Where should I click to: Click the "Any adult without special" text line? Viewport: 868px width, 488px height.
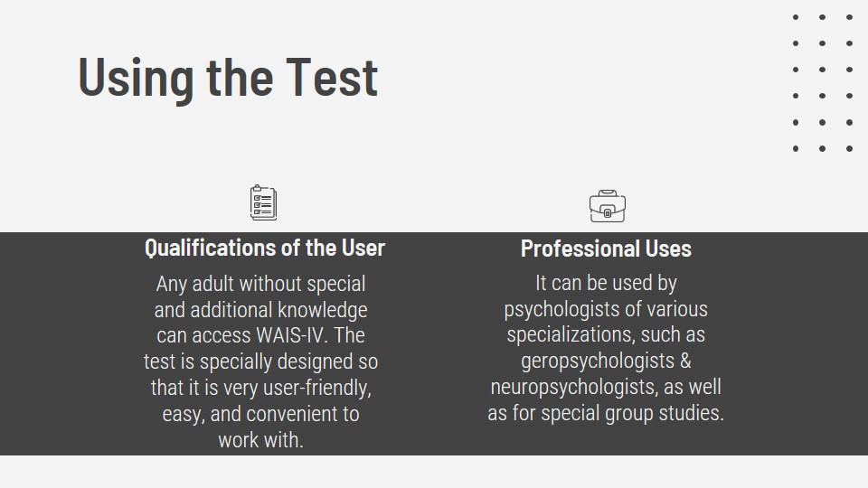[260, 284]
